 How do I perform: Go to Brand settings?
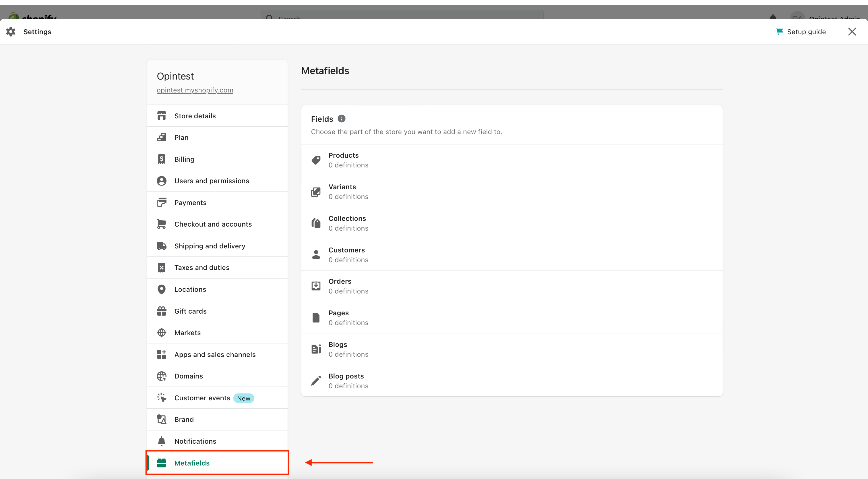[x=217, y=419]
